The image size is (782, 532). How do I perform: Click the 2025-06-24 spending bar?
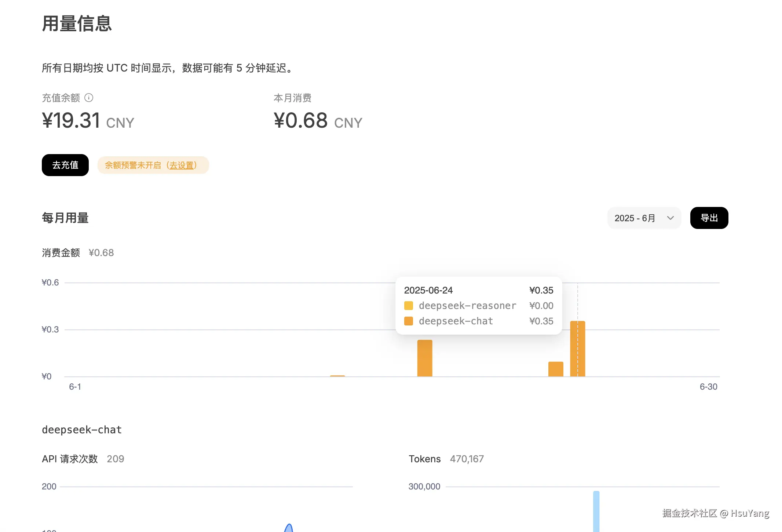577,349
